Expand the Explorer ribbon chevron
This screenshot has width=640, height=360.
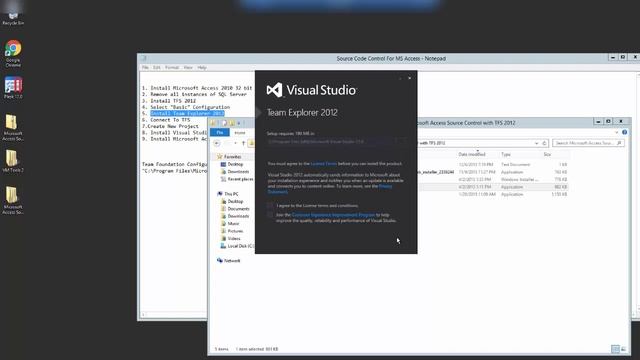[x=616, y=132]
